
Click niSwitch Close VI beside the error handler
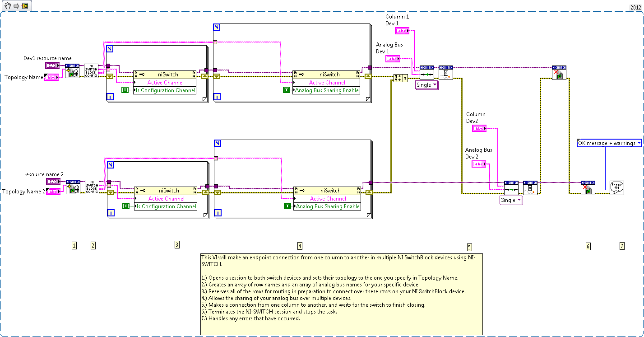pos(588,187)
